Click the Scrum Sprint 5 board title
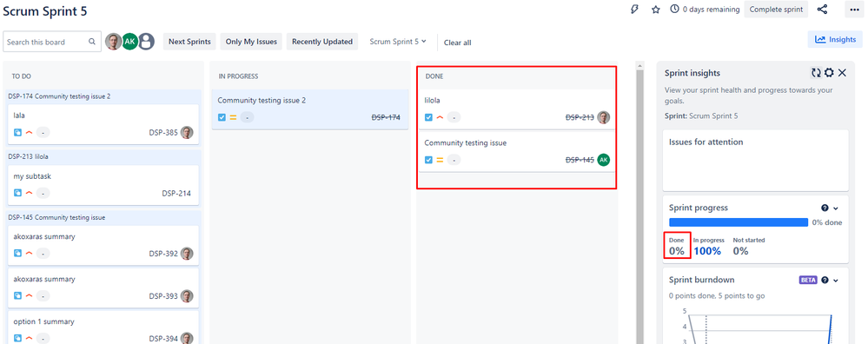Screen dimensions: 868x344 [45, 11]
